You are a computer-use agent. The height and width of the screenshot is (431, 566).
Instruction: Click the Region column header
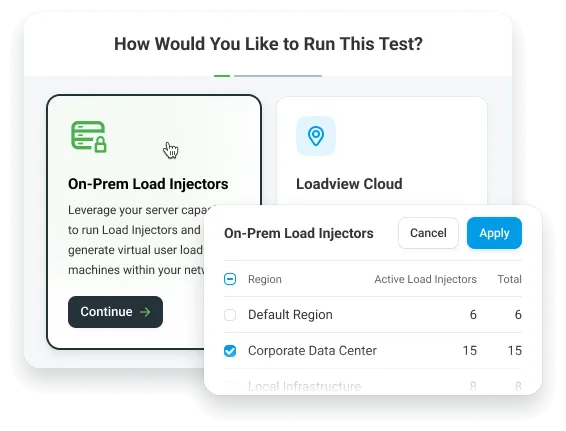pyautogui.click(x=265, y=279)
